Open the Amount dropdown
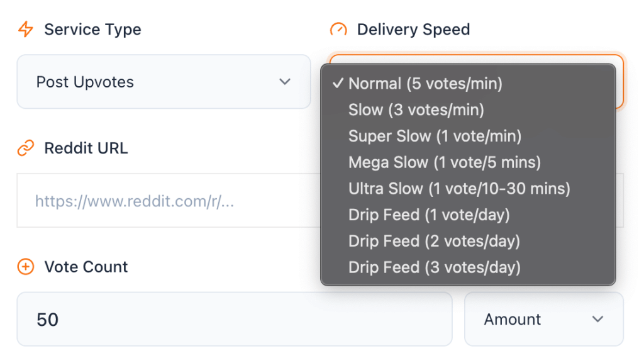Image resolution: width=644 pixels, height=363 pixels. click(543, 319)
